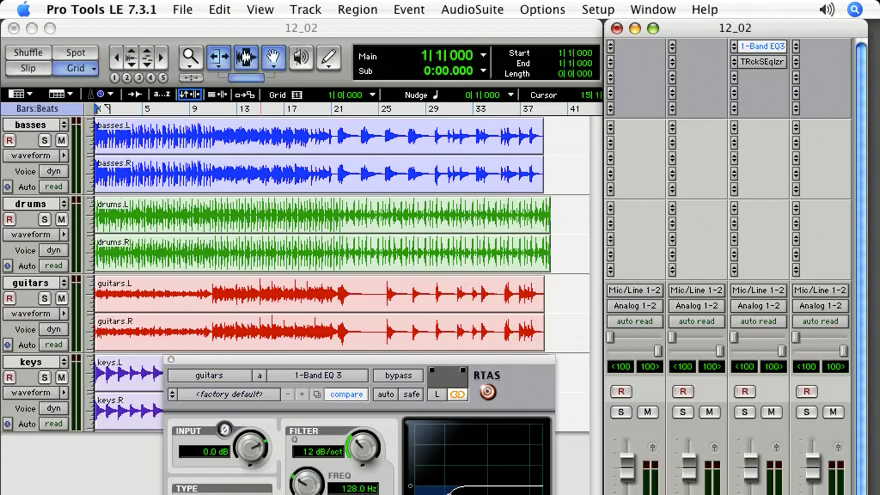Recall zoom preset 5
880x495 pixels.
163,77
